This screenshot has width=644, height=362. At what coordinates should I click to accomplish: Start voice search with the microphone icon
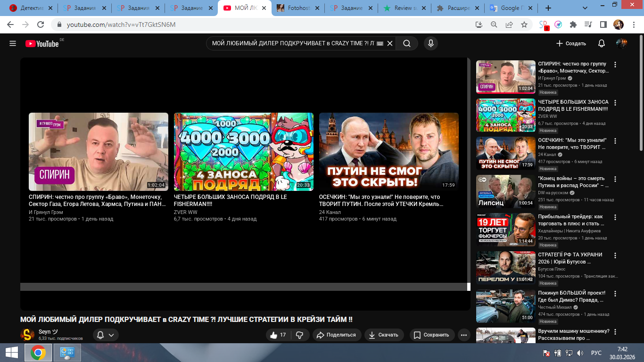(430, 43)
